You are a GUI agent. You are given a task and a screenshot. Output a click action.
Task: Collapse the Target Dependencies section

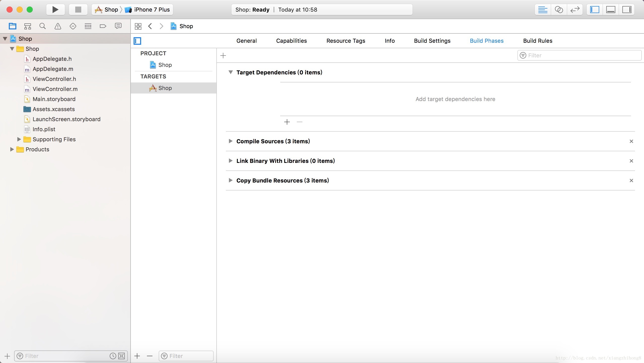pyautogui.click(x=230, y=72)
